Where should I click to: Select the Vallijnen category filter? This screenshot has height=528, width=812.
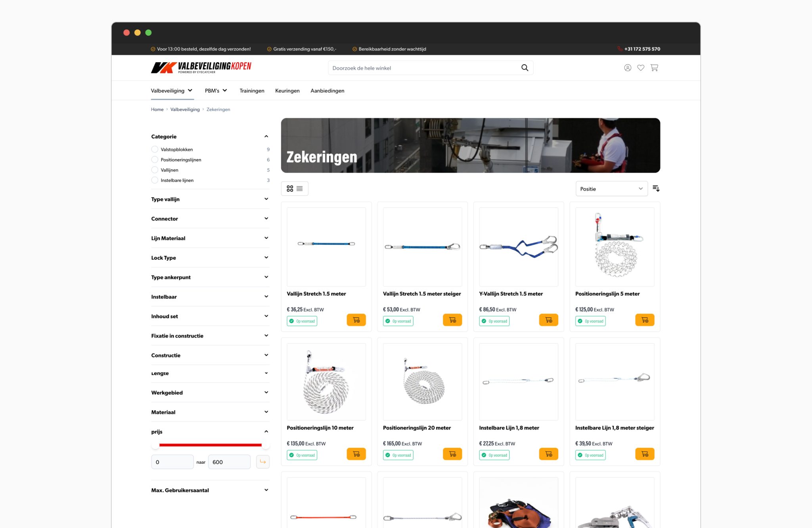[x=155, y=170]
